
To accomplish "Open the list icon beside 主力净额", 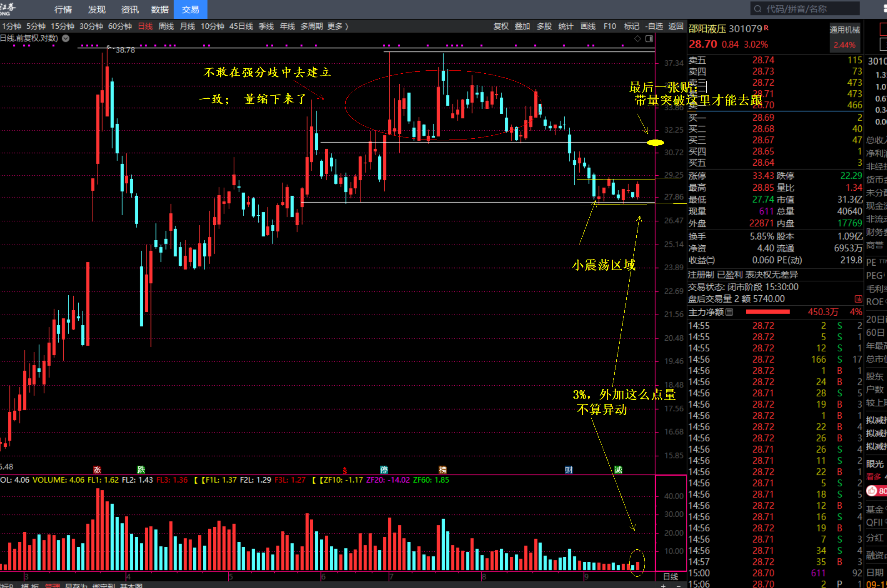I will (729, 312).
